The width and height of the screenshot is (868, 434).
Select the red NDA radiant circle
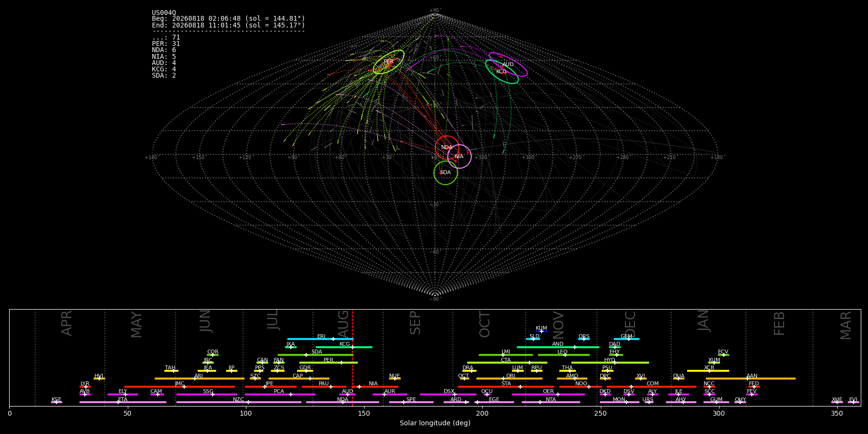(x=447, y=148)
